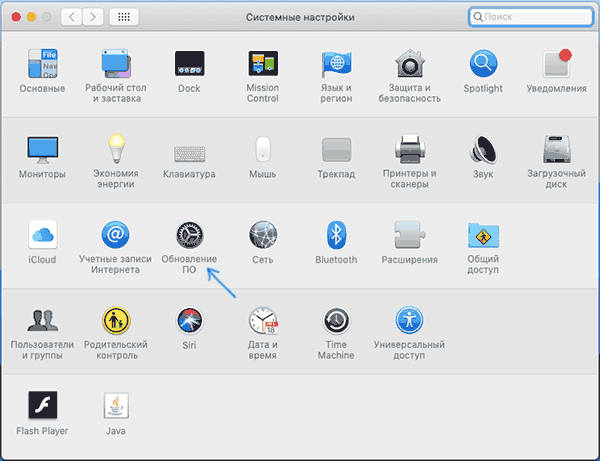
Task: Open Java control panel icon
Action: tap(116, 407)
